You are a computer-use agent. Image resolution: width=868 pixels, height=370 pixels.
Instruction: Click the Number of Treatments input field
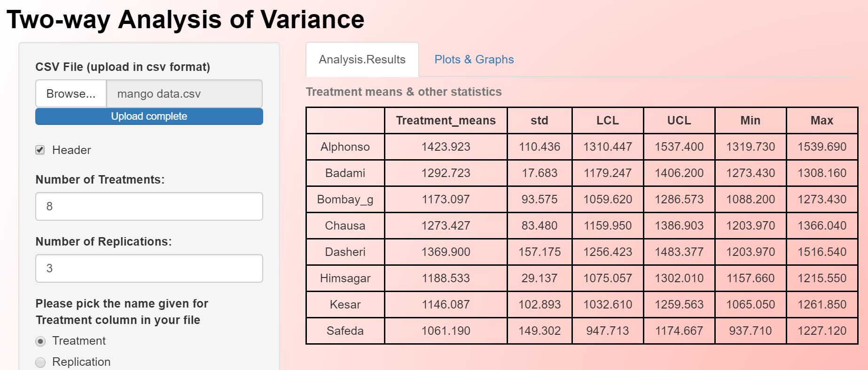pos(149,207)
